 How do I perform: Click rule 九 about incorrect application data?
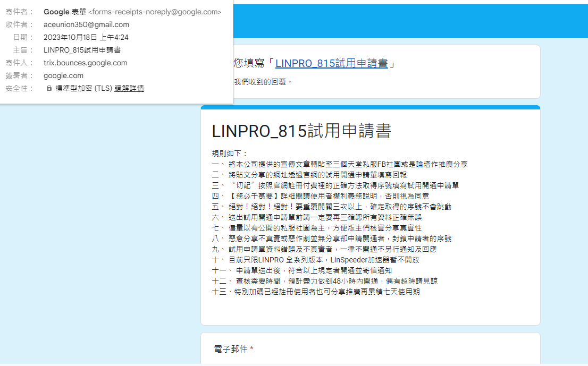click(x=324, y=249)
